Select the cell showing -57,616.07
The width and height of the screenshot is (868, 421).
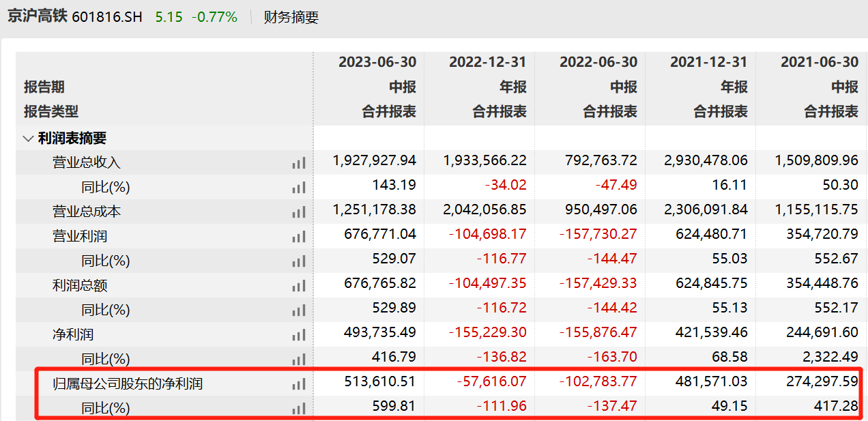click(491, 381)
